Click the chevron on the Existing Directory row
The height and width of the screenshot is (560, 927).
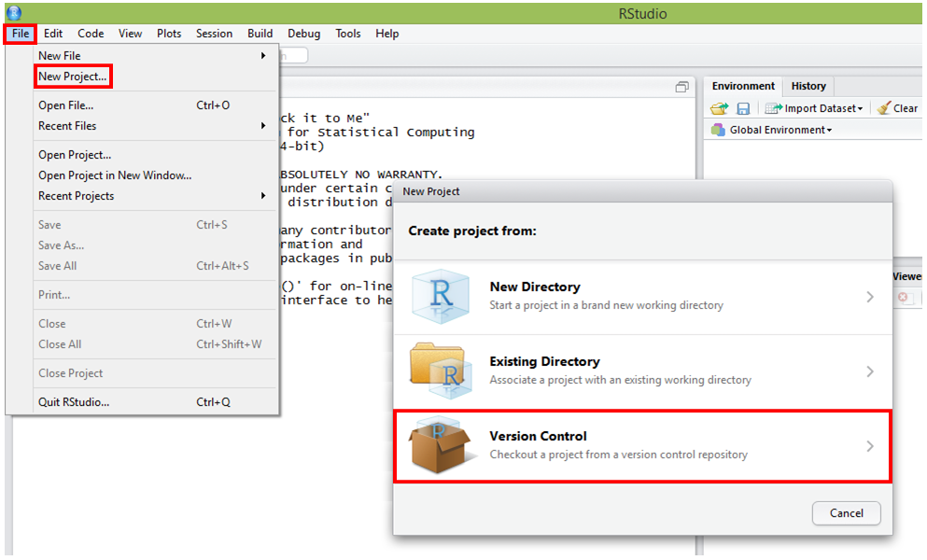coord(870,371)
